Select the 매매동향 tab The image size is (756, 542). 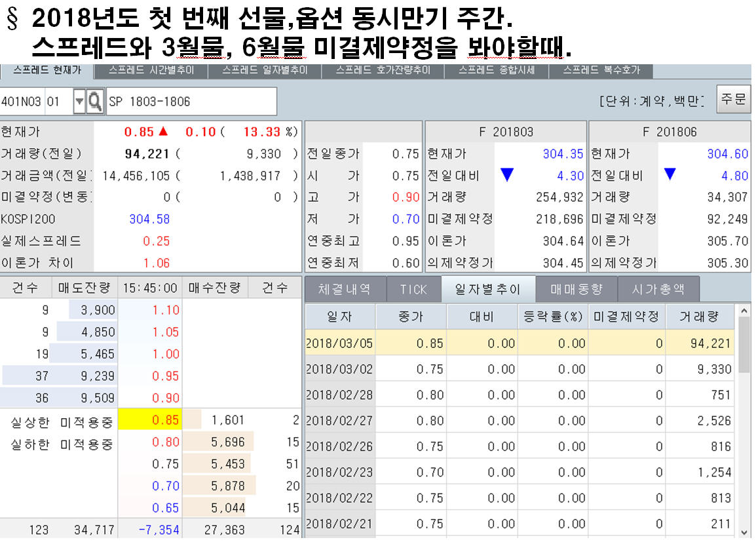pos(576,288)
